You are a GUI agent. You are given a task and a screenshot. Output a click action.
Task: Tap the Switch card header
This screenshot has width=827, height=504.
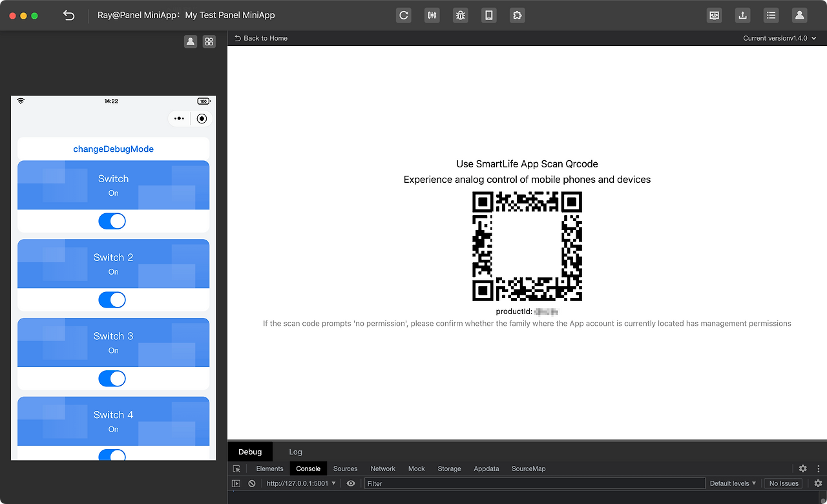(113, 185)
